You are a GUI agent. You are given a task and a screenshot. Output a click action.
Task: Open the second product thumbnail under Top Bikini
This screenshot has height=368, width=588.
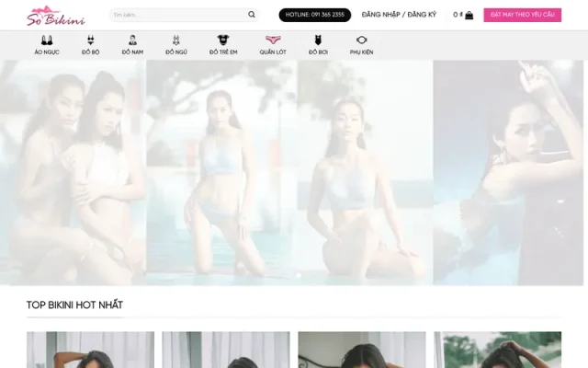click(x=226, y=350)
